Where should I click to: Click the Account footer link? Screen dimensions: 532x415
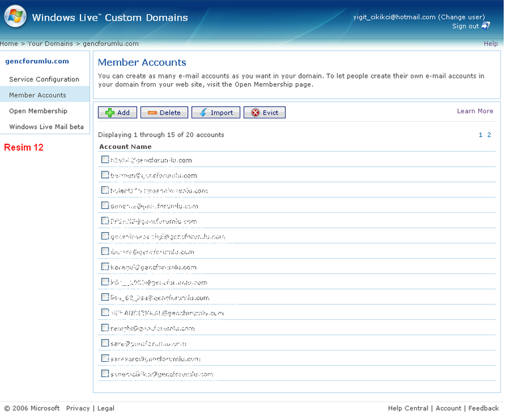coord(449,408)
